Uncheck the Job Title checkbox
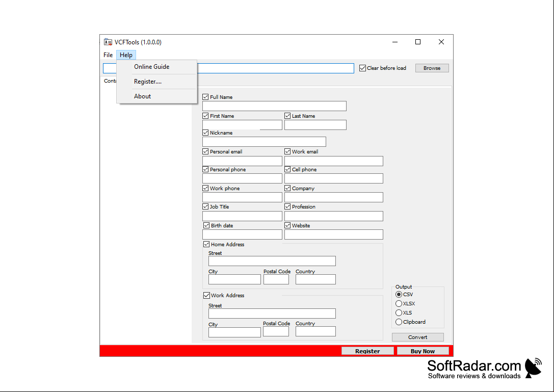554x392 pixels. click(205, 207)
